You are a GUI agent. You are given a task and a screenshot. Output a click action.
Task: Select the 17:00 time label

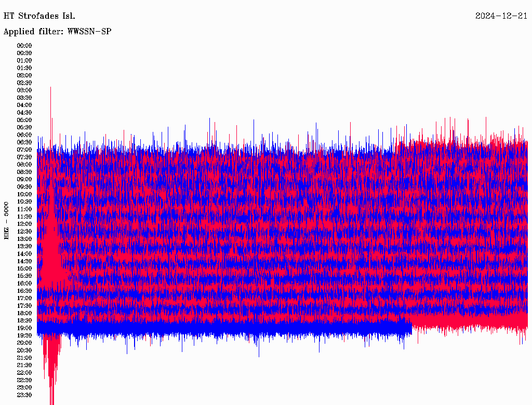pyautogui.click(x=24, y=298)
